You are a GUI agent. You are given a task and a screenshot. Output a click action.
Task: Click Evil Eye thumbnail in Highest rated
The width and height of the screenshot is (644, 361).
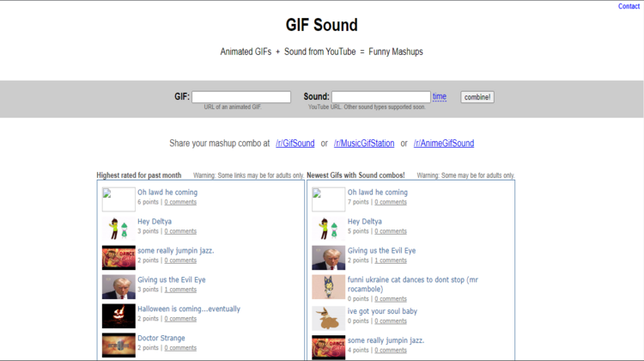(118, 287)
